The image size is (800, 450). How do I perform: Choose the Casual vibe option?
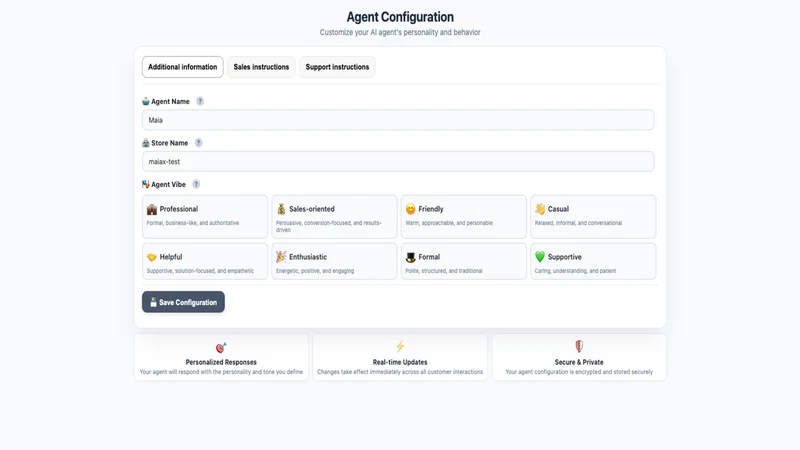(x=593, y=217)
